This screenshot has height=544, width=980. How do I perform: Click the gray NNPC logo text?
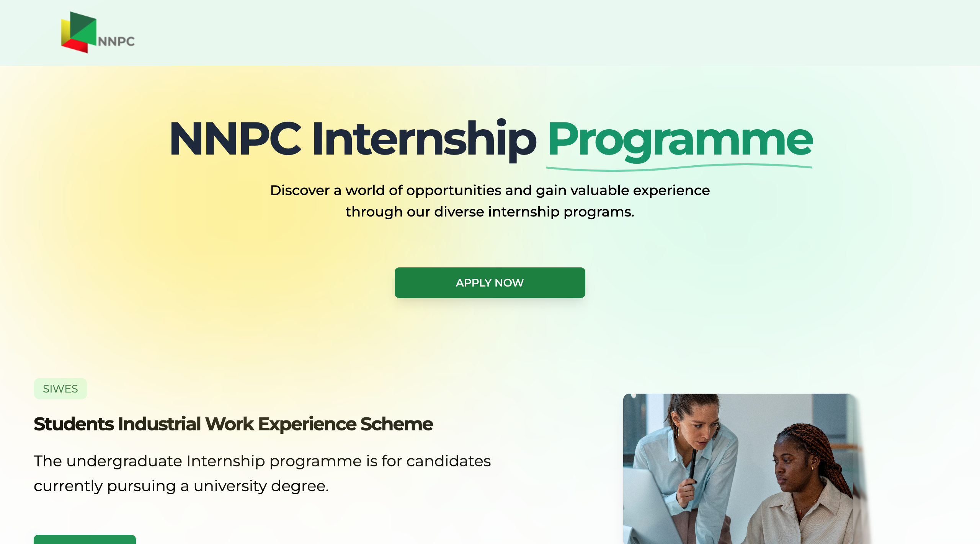[x=116, y=41]
